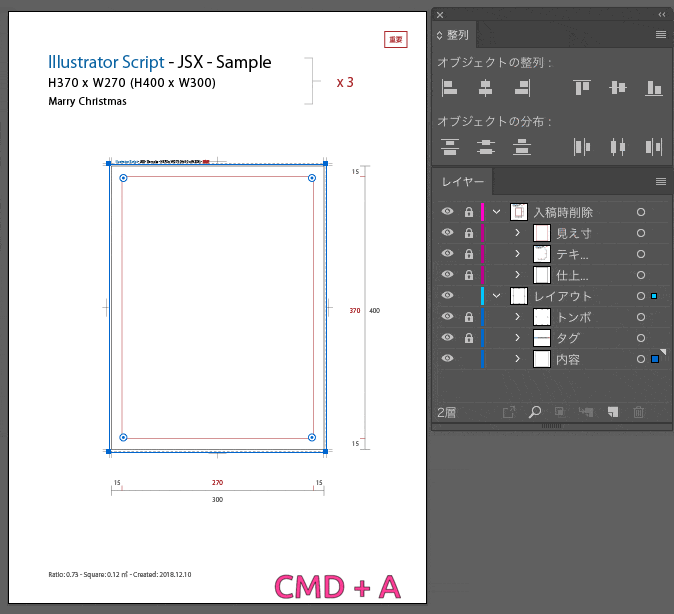
Task: Hide the 見え寸 sublayer
Action: tap(447, 233)
